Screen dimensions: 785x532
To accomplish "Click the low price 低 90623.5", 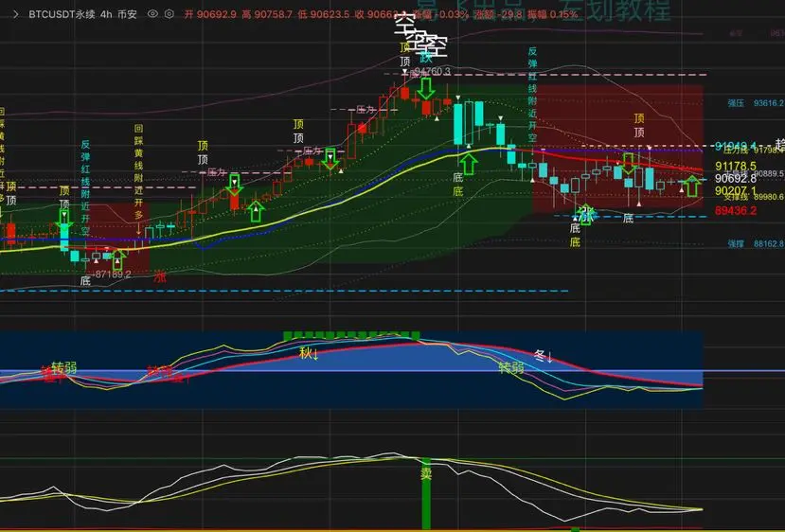I will [324, 14].
